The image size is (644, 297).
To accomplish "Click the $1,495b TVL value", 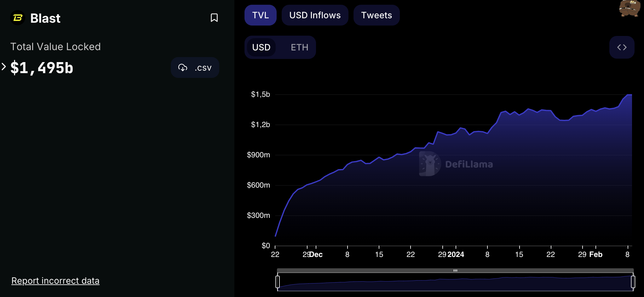I will 42,67.
